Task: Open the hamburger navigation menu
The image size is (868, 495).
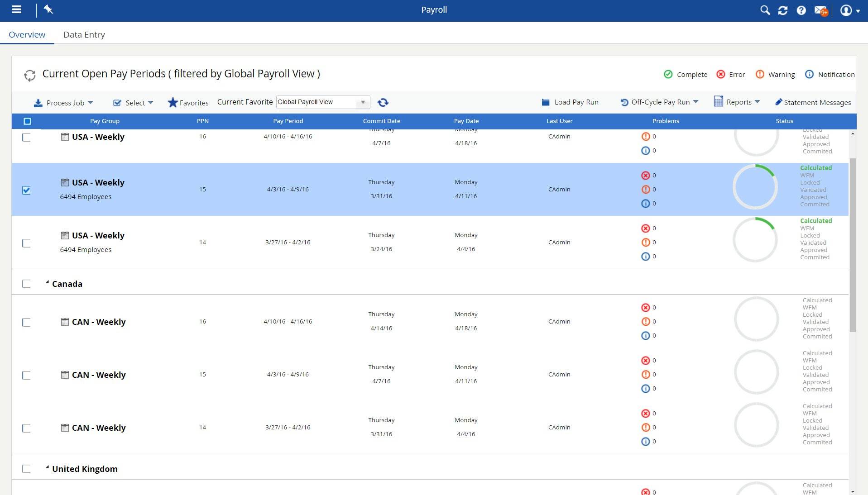Action: click(17, 10)
